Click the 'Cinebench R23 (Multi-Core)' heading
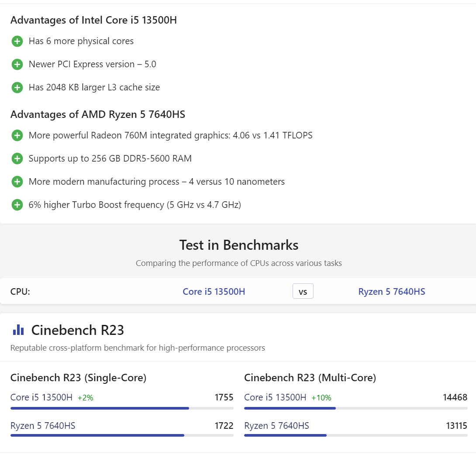This screenshot has width=476, height=455. [310, 378]
